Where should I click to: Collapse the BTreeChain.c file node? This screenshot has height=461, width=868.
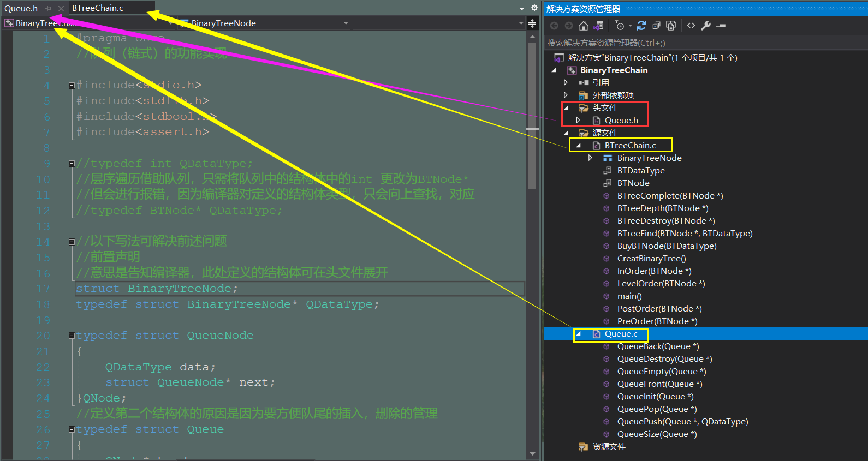click(x=578, y=145)
